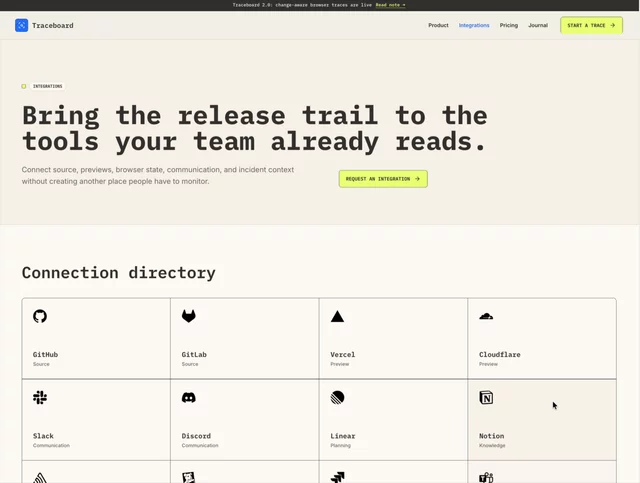Click the Preview label under Vercel
Viewport: 640px width, 483px height.
pos(340,364)
